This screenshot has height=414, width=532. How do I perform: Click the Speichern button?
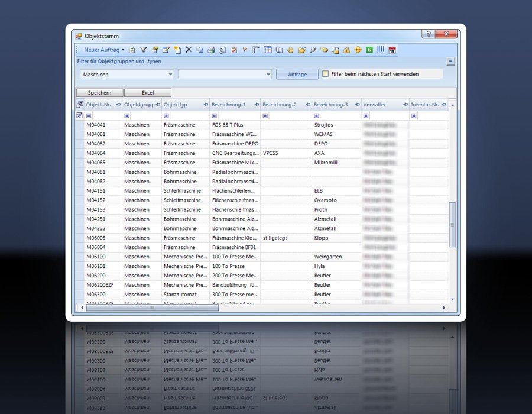(x=99, y=93)
